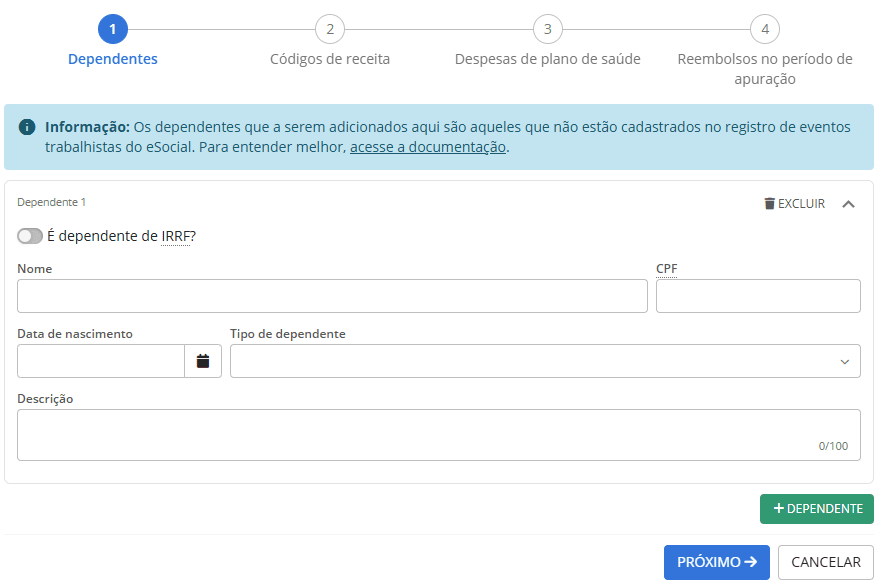Screen dimensions: 884x584
Task: Select step 1 Dependentes
Action: point(113,30)
